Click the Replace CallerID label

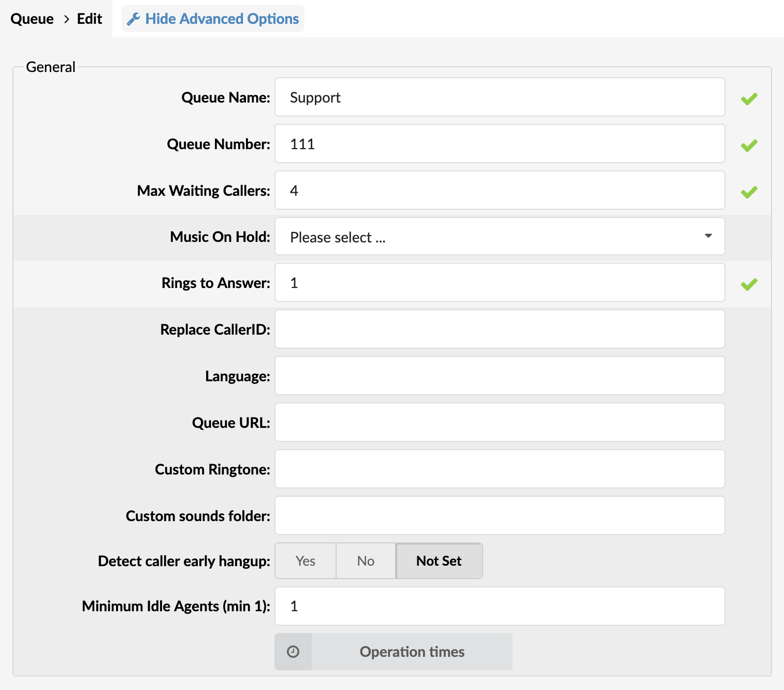click(x=215, y=329)
